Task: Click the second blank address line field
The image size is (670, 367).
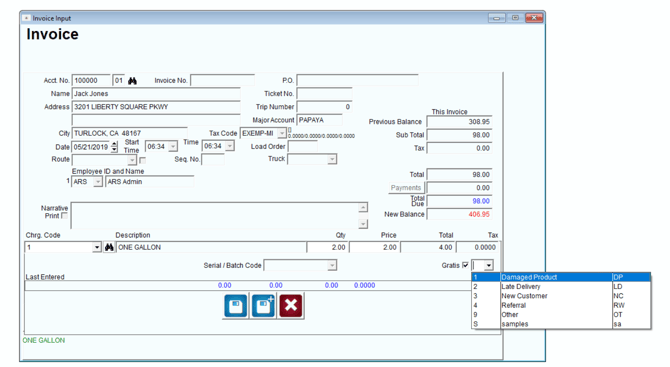Action: point(156,120)
